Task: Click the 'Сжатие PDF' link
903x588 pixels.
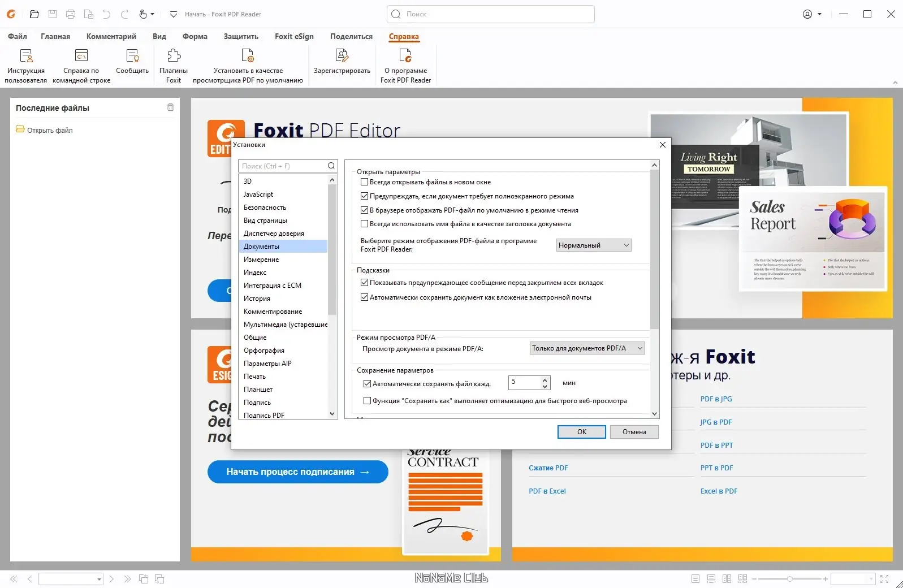Action: (x=548, y=468)
